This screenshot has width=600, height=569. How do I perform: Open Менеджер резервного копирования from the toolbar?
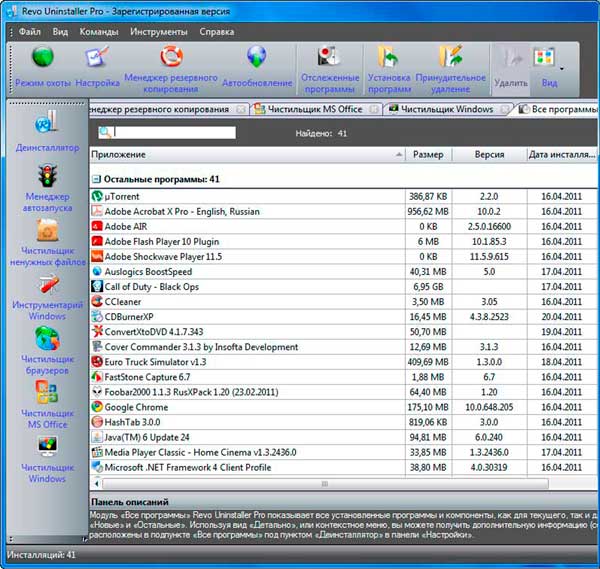(171, 69)
